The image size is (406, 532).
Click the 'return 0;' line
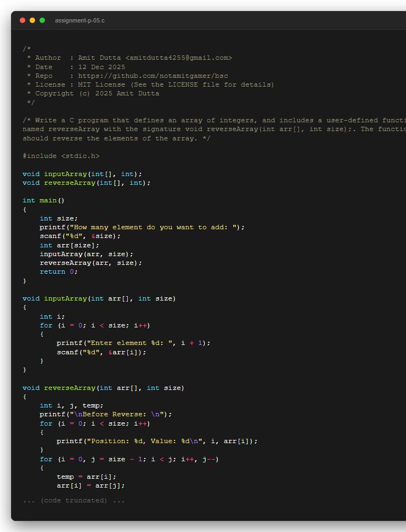[x=59, y=271]
